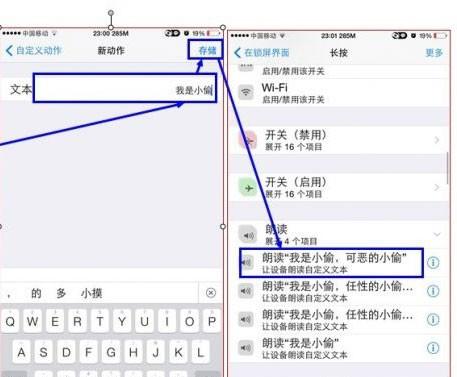Go back to 在锁屏界面
The width and height of the screenshot is (457, 377).
[262, 53]
